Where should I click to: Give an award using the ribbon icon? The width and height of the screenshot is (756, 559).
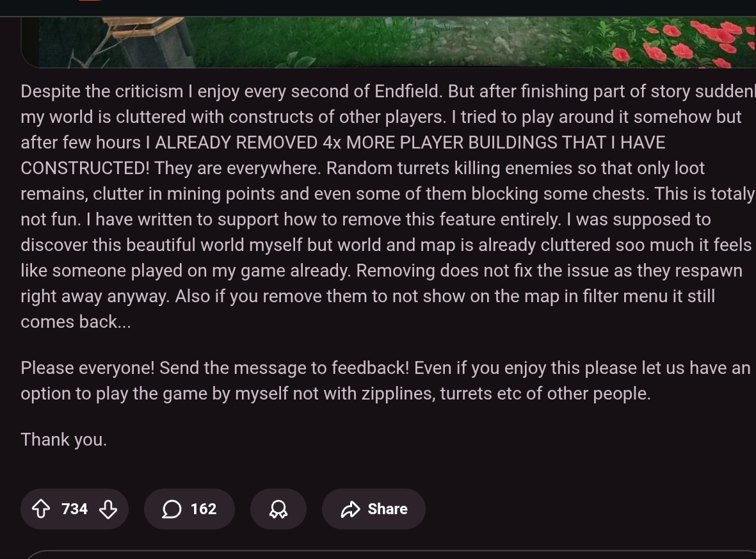coord(278,509)
